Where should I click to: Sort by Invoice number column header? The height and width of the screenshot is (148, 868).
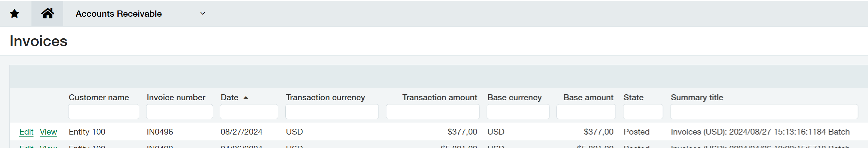tap(176, 98)
